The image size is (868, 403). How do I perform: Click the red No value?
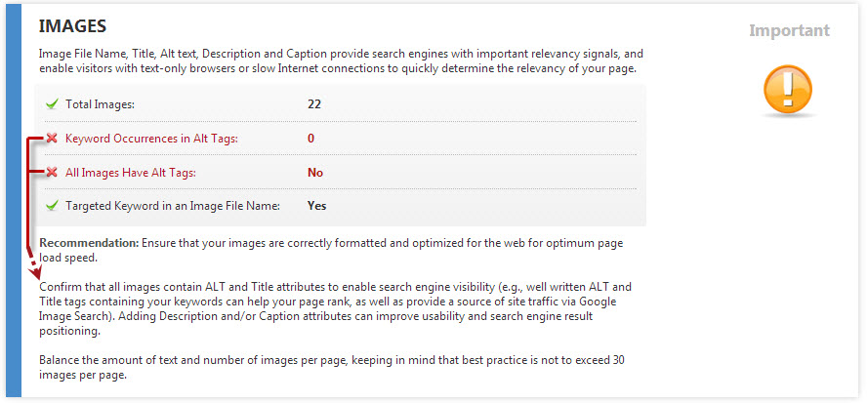[x=315, y=173]
